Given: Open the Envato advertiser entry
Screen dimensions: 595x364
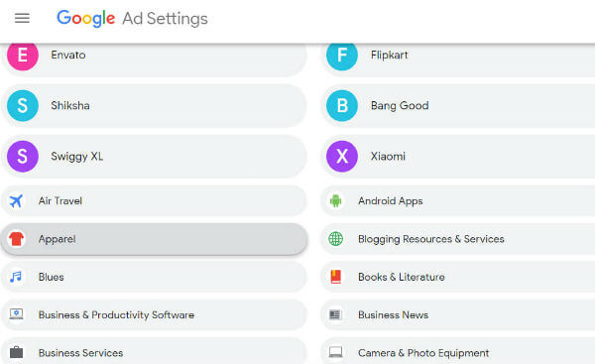Looking at the screenshot, I should point(154,57).
